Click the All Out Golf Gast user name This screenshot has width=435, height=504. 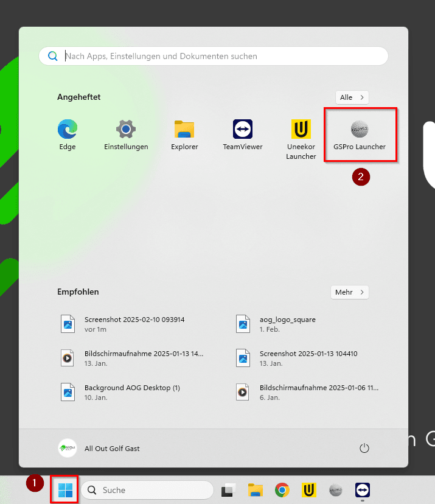click(112, 449)
